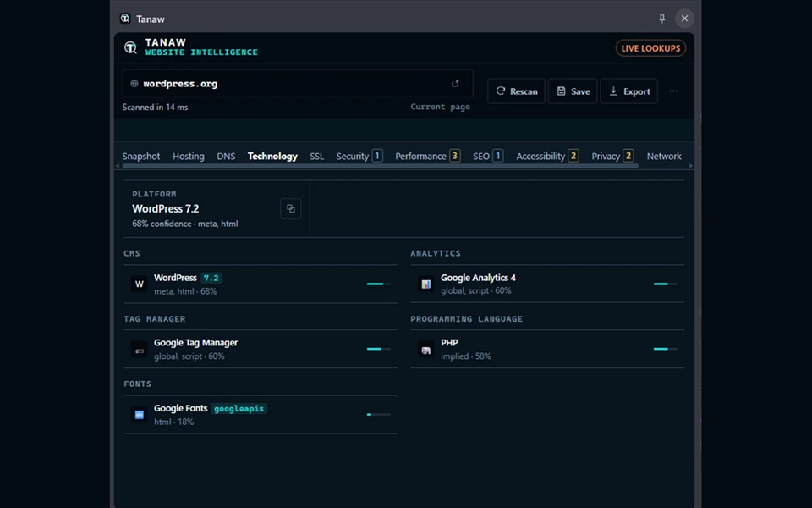Open the Performance tab
Screen dimensions: 812x508
428,156
